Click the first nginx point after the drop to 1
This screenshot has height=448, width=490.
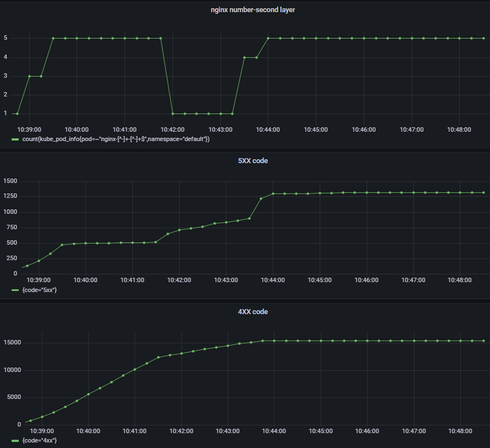[173, 114]
